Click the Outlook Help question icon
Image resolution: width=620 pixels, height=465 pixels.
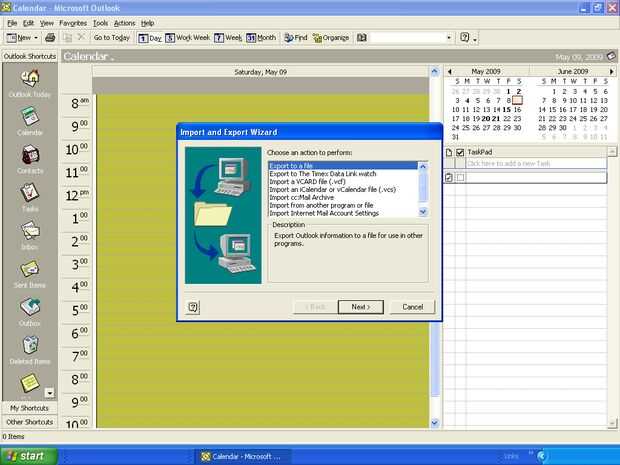click(465, 38)
